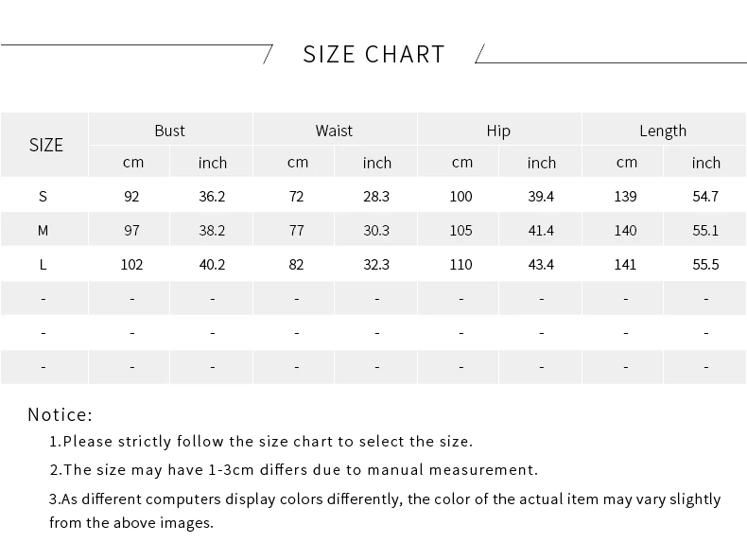Viewport: 747px width, 560px height.
Task: Click bust value 92 for size S
Action: point(131,197)
